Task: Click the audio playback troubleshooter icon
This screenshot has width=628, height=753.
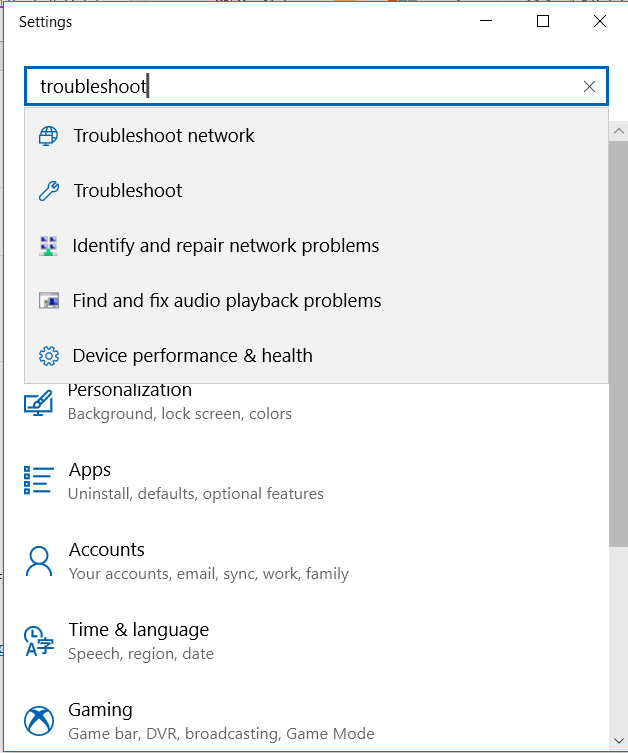Action: [48, 301]
